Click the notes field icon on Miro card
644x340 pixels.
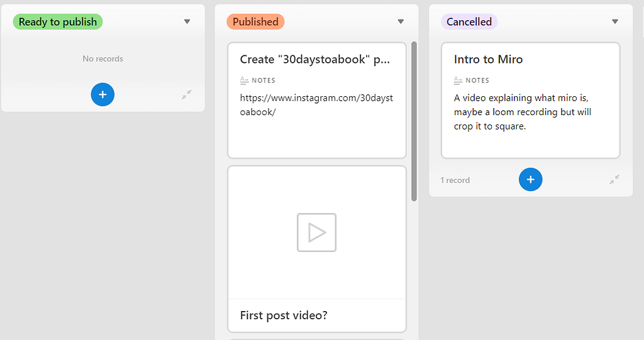click(458, 80)
